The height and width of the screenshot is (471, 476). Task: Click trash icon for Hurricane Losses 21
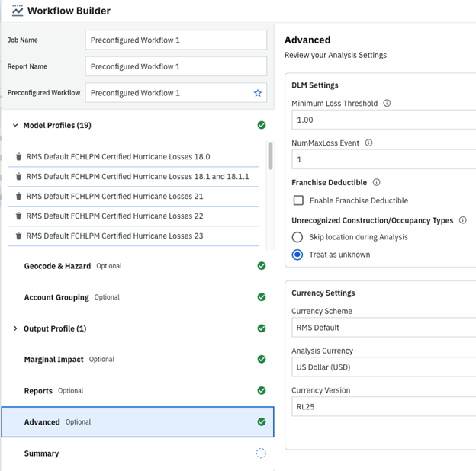18,196
